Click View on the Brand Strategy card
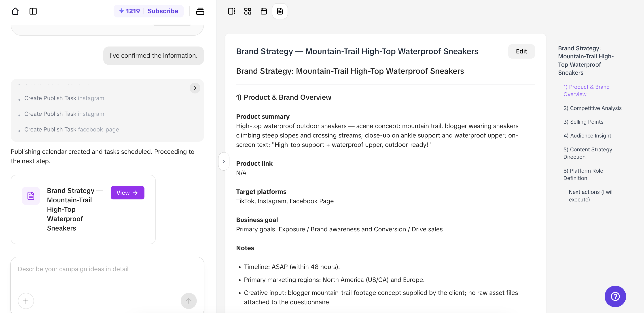The height and width of the screenshot is (313, 644). pyautogui.click(x=127, y=192)
